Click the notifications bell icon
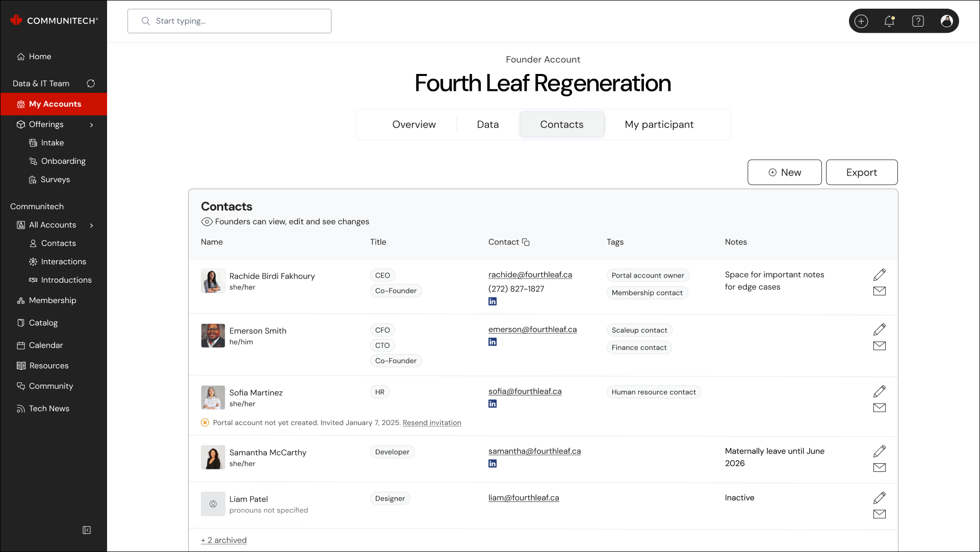 pos(889,21)
